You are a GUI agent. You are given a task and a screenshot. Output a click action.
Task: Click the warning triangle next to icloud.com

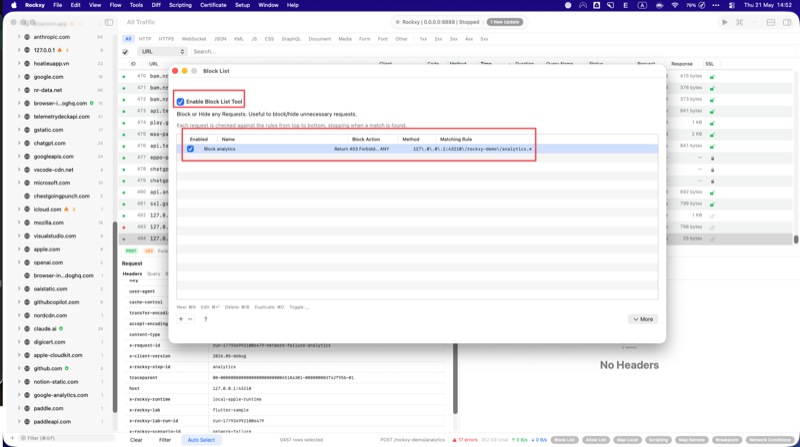click(66, 209)
